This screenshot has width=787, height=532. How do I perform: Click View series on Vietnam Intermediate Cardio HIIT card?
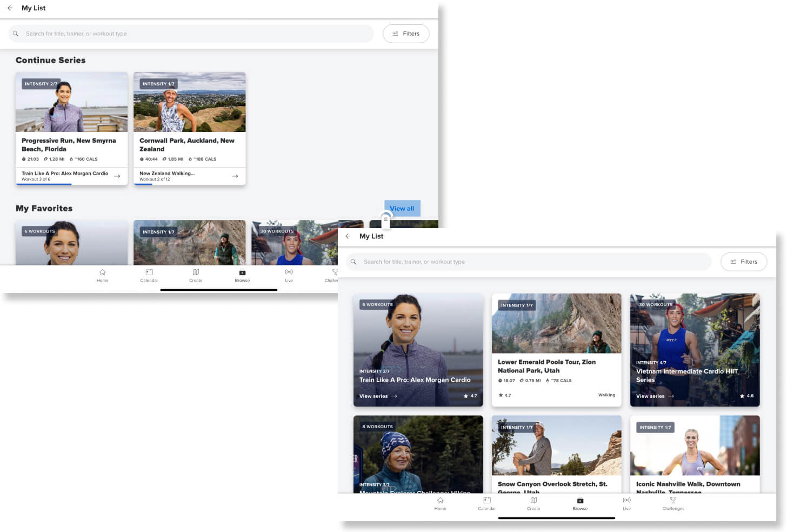coord(655,396)
